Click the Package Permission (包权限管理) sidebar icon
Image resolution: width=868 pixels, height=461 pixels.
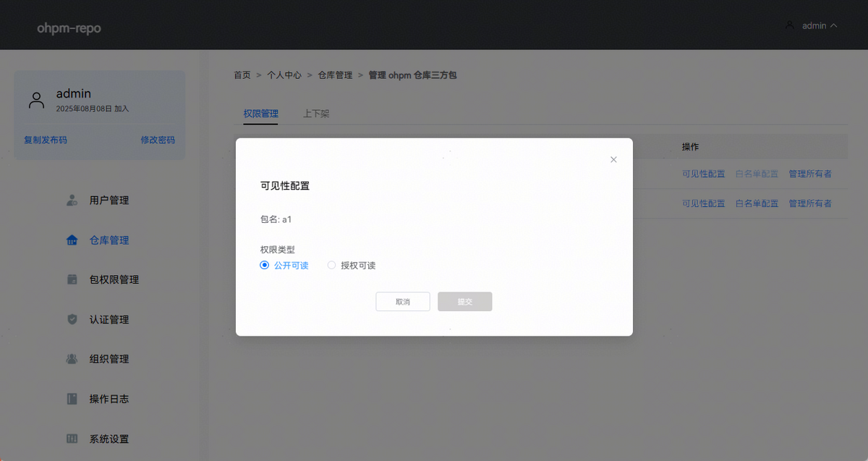pyautogui.click(x=72, y=279)
